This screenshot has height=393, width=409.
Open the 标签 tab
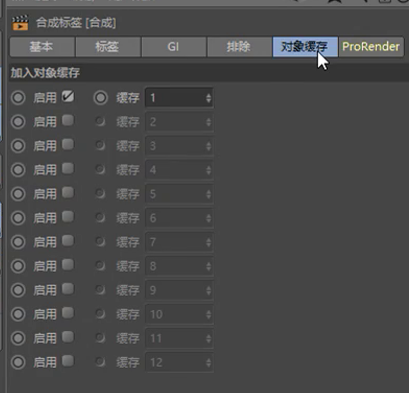coord(108,47)
